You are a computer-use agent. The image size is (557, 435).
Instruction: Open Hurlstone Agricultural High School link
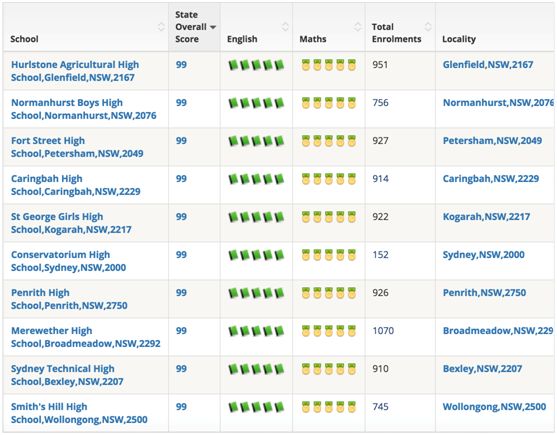click(75, 71)
